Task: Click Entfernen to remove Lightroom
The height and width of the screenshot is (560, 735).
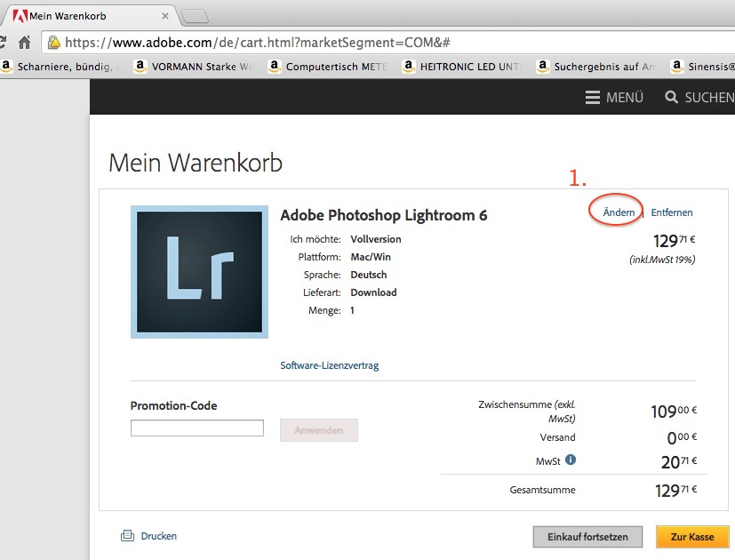Action: pos(672,212)
